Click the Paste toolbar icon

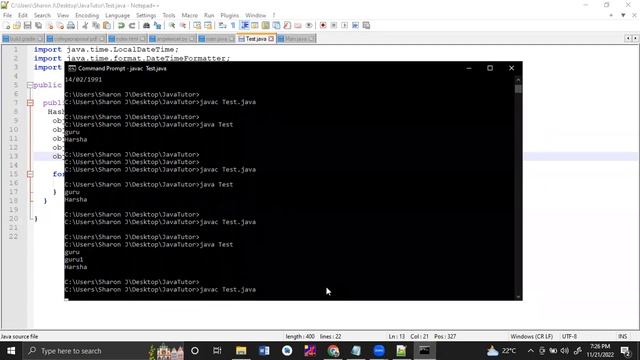click(x=107, y=25)
